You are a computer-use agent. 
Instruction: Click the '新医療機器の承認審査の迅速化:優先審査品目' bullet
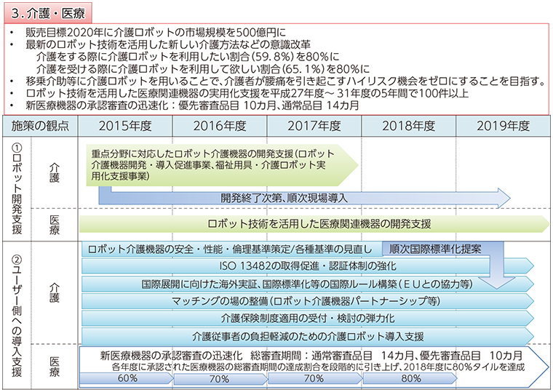pos(192,105)
